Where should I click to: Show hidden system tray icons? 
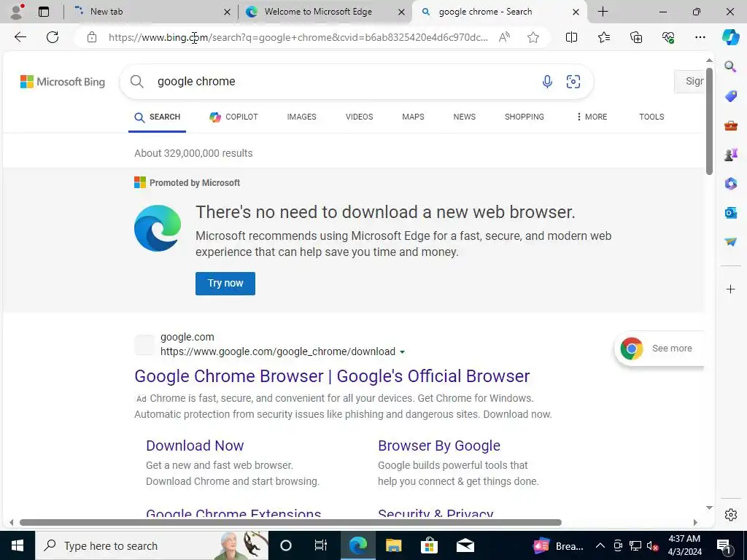point(600,545)
